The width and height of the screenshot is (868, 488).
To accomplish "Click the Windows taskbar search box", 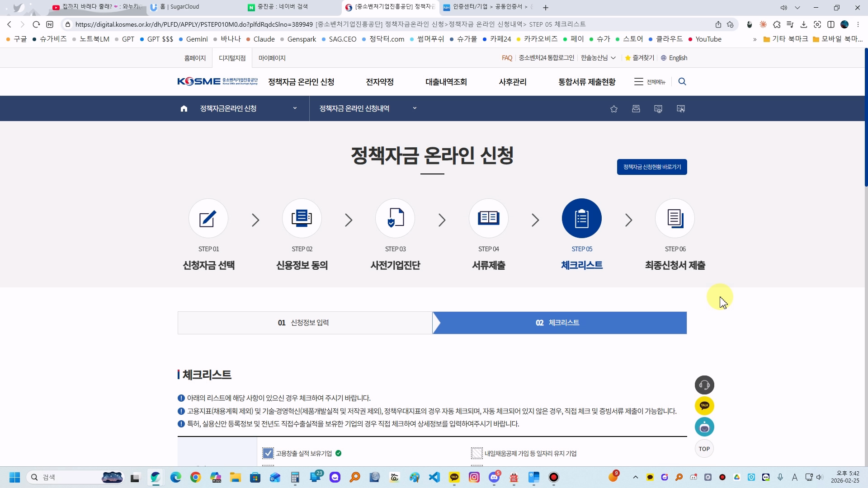I will point(68,477).
